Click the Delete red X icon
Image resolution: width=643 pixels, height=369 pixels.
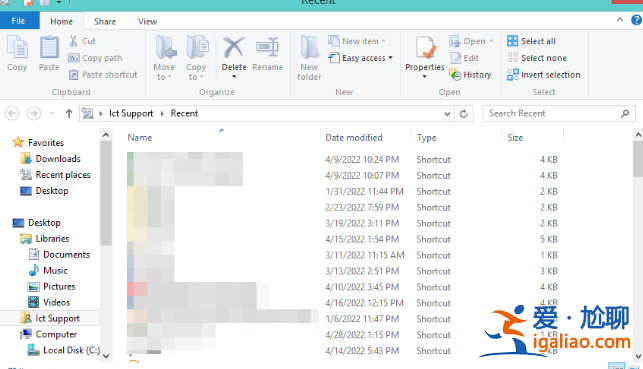coord(234,47)
